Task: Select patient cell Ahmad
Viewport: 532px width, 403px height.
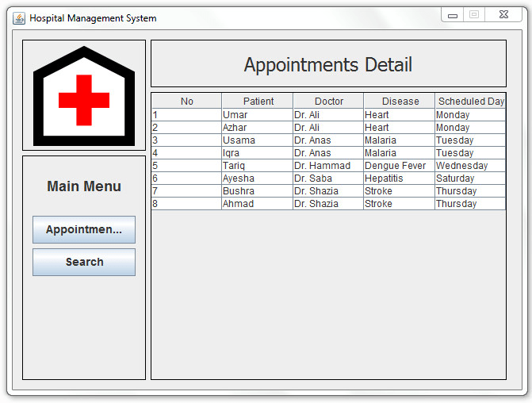Action: (258, 203)
